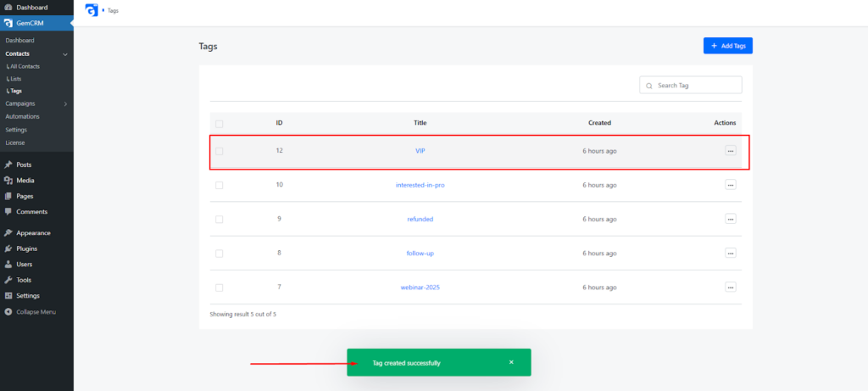Check the refunded row checkbox
The width and height of the screenshot is (868, 391).
coord(220,220)
